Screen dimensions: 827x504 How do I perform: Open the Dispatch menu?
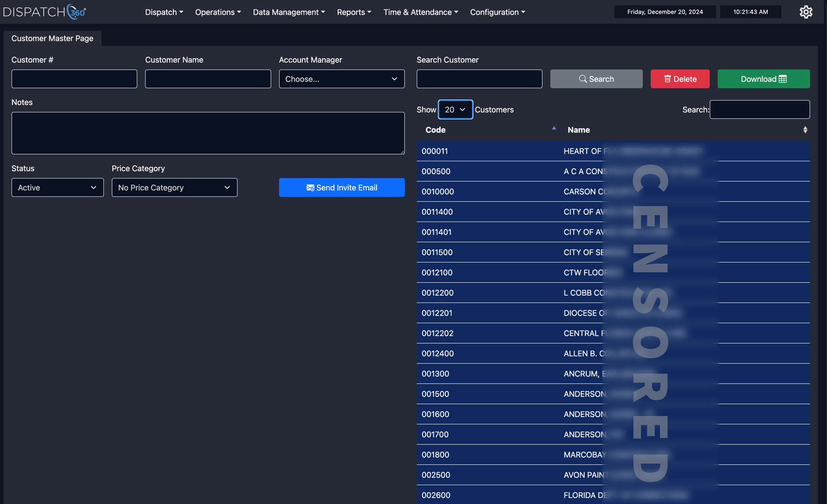[x=164, y=12]
